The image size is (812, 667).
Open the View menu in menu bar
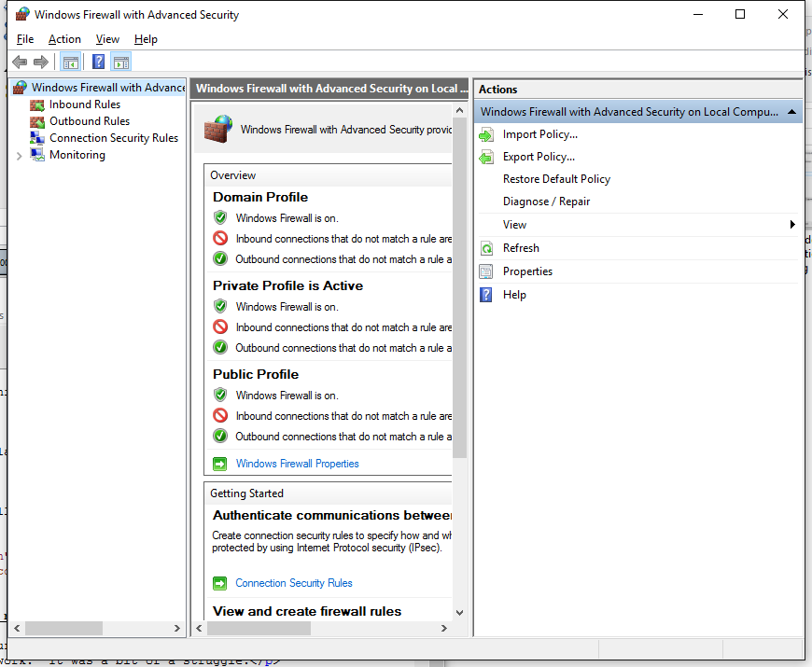tap(107, 39)
